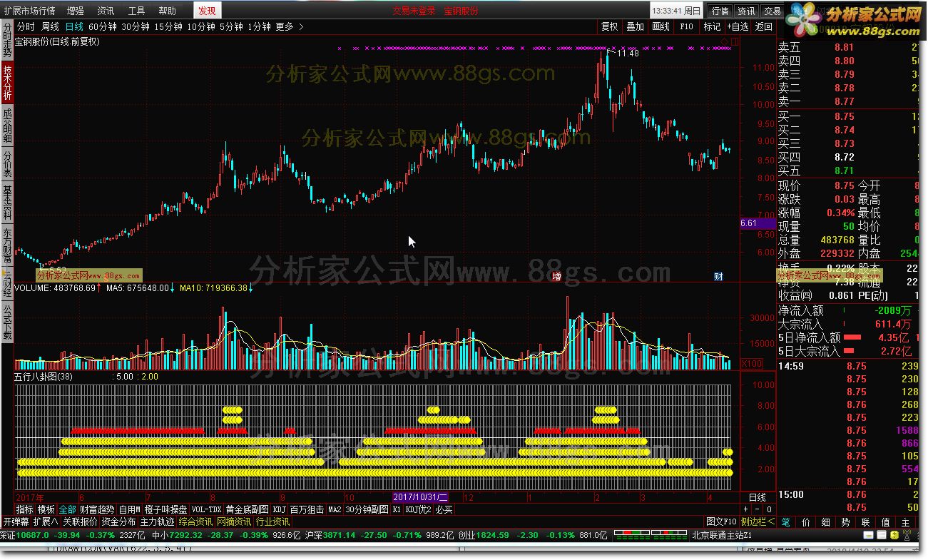Click the 标记 toolbar button
This screenshot has height=560, width=928.
tap(712, 26)
